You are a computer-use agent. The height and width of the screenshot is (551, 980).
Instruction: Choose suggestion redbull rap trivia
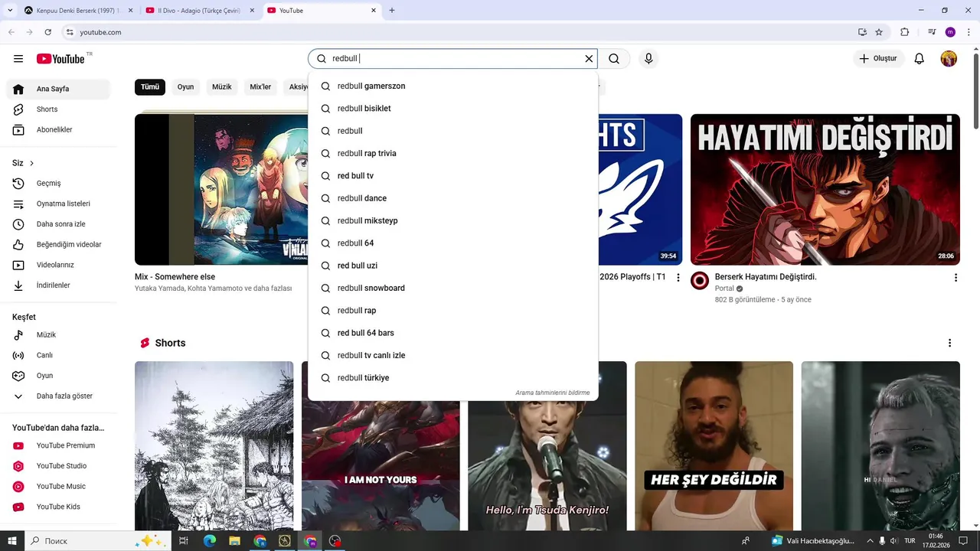[453, 154]
